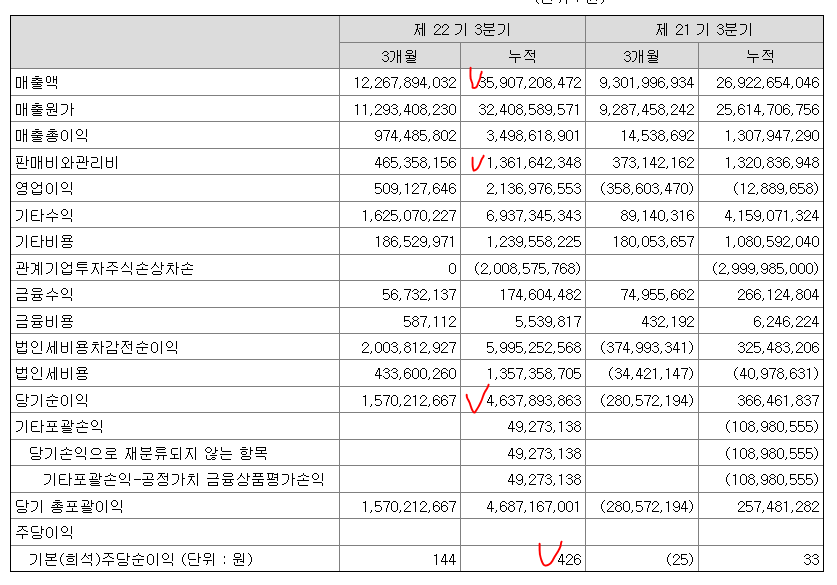Select the 영업이익 row label

44,188
